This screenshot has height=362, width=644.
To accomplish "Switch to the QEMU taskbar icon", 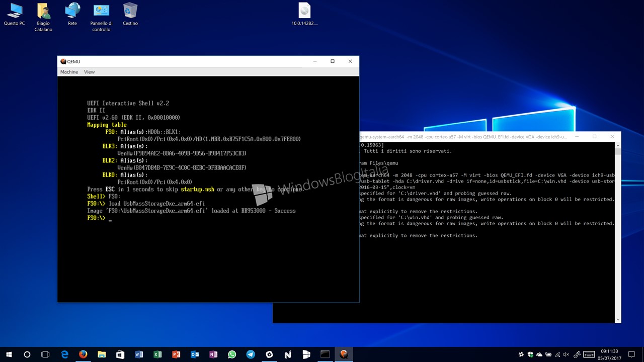I will [x=344, y=354].
